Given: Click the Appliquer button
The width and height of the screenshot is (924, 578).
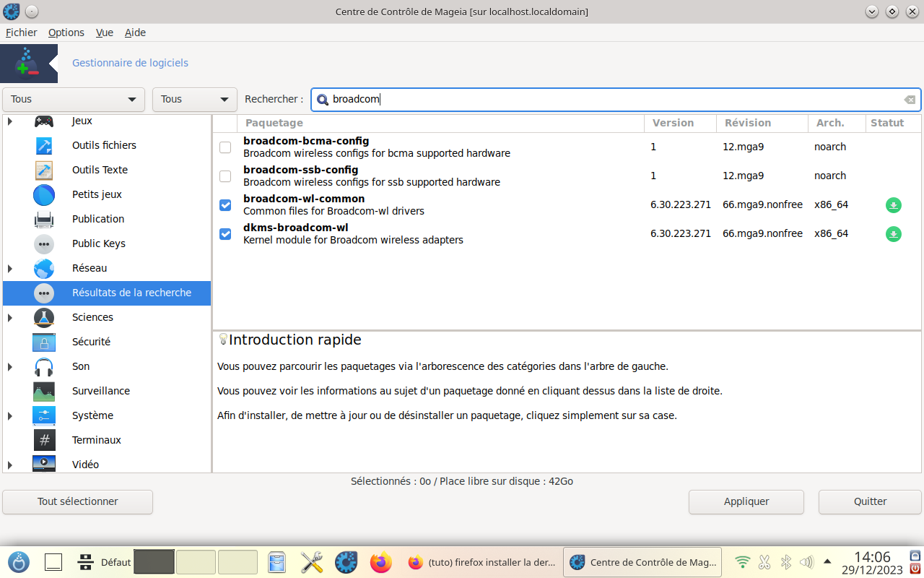Looking at the screenshot, I should (746, 501).
